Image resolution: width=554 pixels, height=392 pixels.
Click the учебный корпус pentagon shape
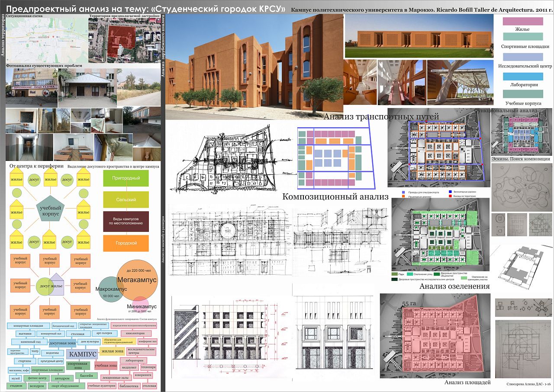coord(51,209)
